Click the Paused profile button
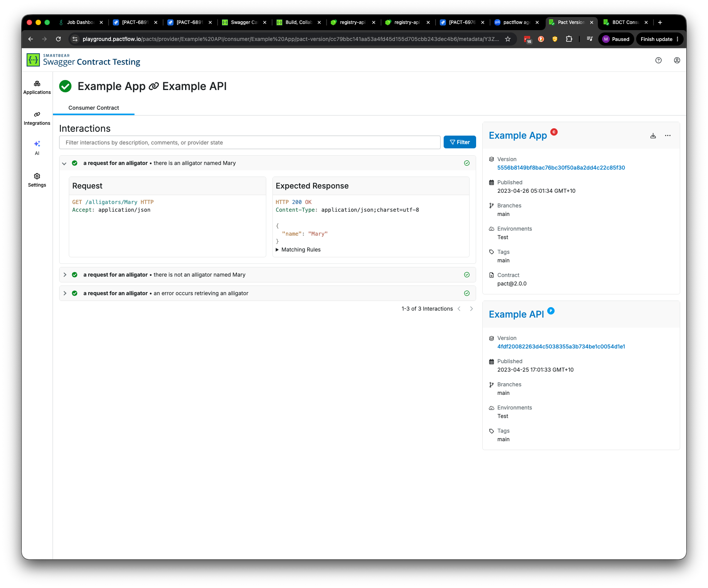708x588 pixels. click(616, 39)
